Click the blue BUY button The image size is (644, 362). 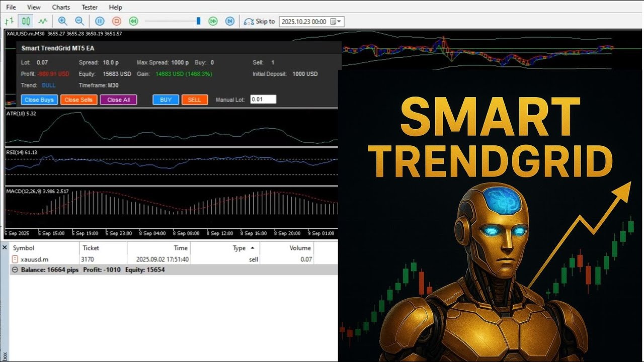(166, 100)
